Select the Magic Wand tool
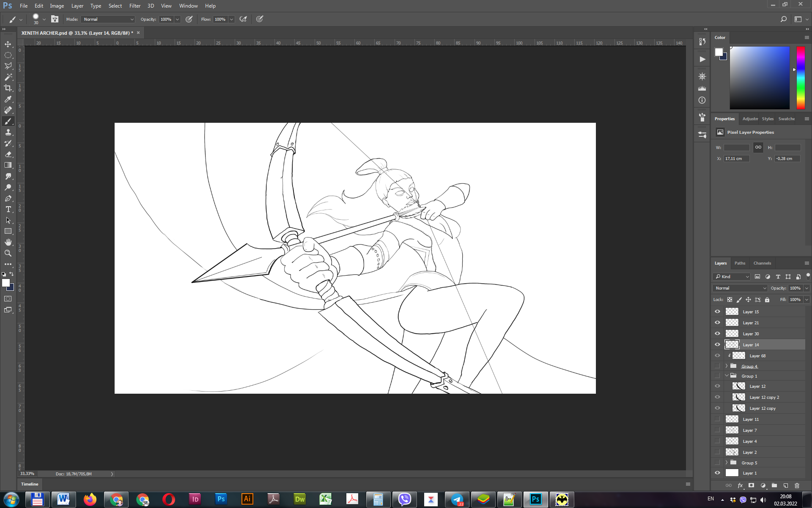 [x=8, y=77]
